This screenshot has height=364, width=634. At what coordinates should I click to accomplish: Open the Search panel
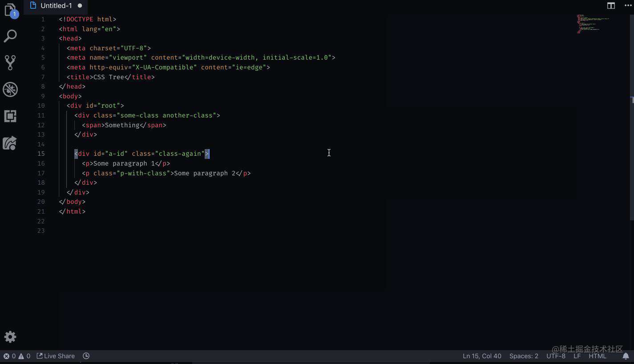click(x=10, y=36)
